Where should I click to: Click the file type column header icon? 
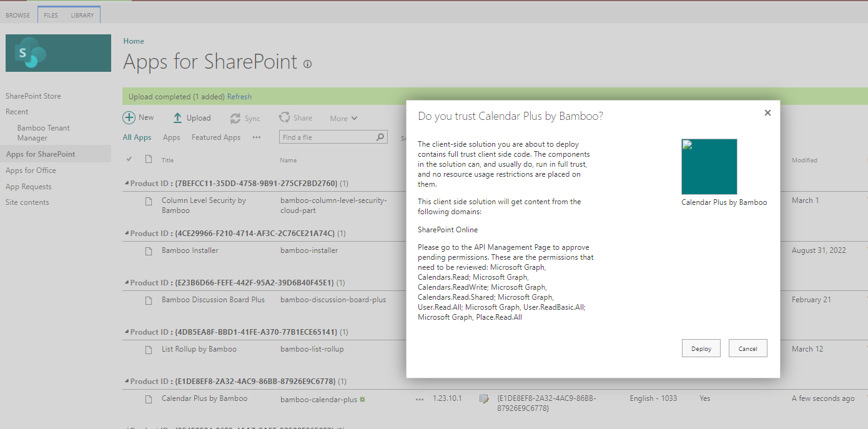click(149, 159)
